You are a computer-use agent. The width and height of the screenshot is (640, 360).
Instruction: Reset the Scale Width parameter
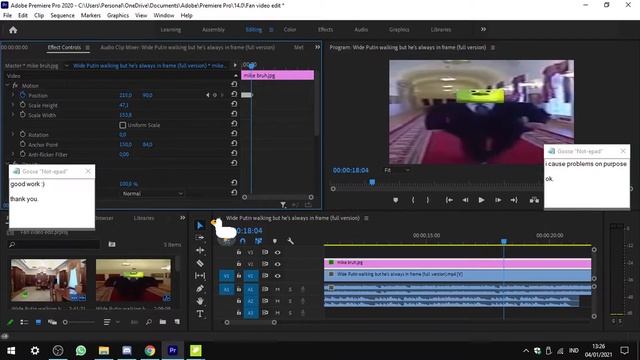pos(234,114)
